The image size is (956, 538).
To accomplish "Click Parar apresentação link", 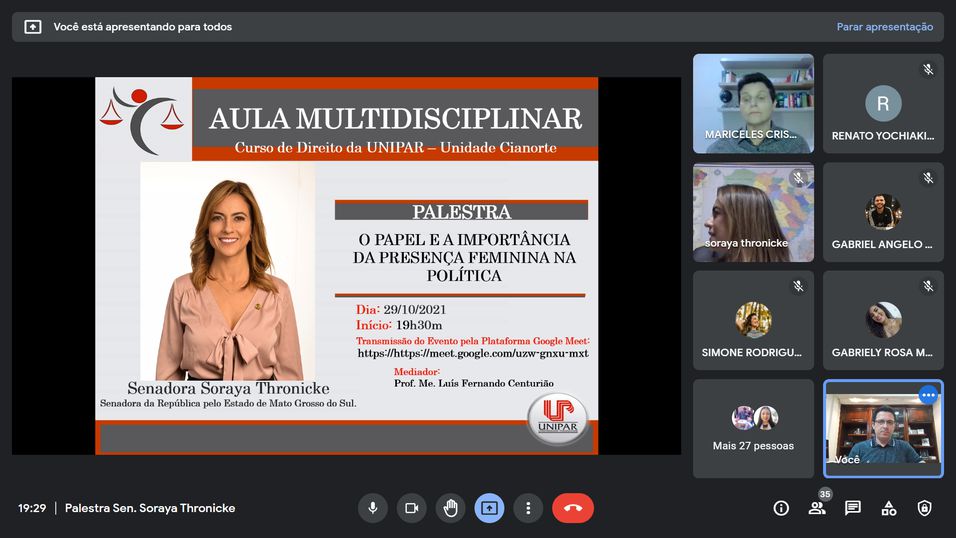I will 884,27.
